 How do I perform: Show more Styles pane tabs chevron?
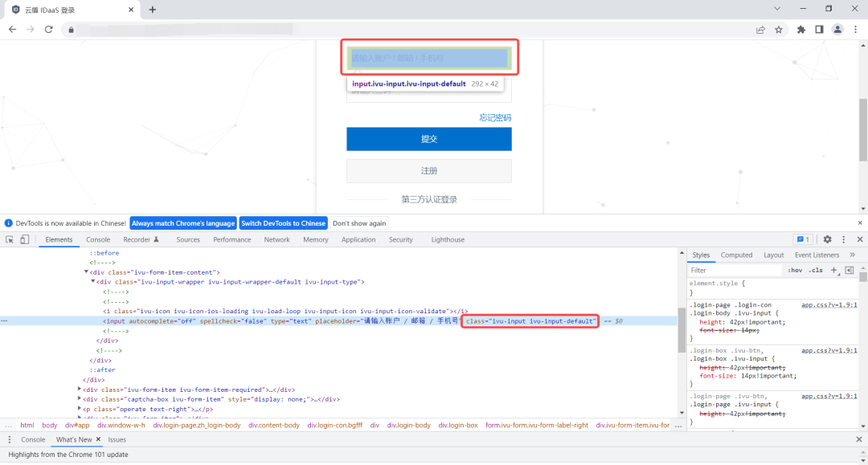tap(853, 255)
